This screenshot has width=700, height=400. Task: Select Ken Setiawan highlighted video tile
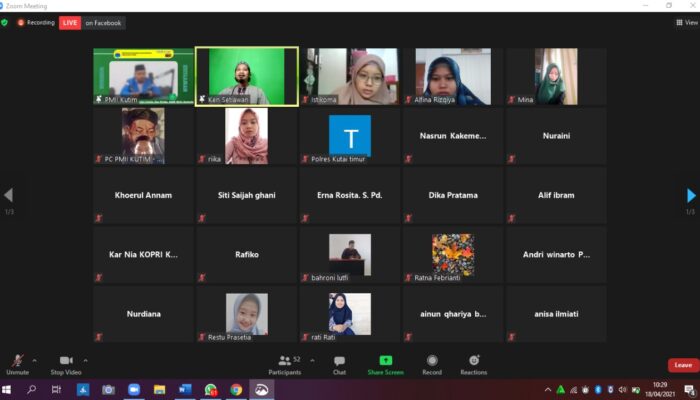point(246,76)
